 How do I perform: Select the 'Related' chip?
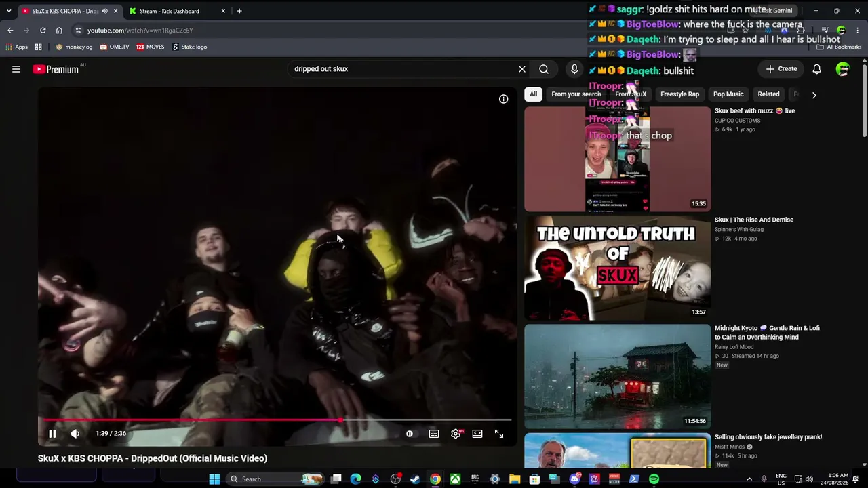pyautogui.click(x=768, y=94)
